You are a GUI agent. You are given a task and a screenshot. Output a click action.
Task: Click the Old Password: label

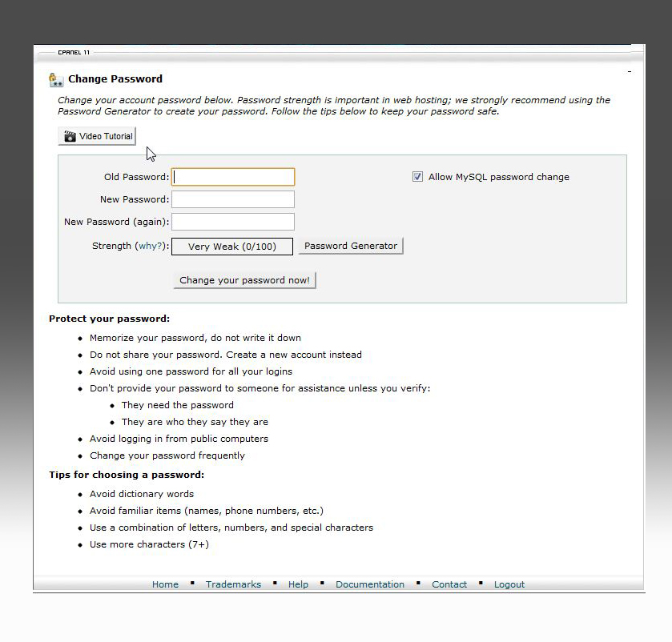[137, 177]
